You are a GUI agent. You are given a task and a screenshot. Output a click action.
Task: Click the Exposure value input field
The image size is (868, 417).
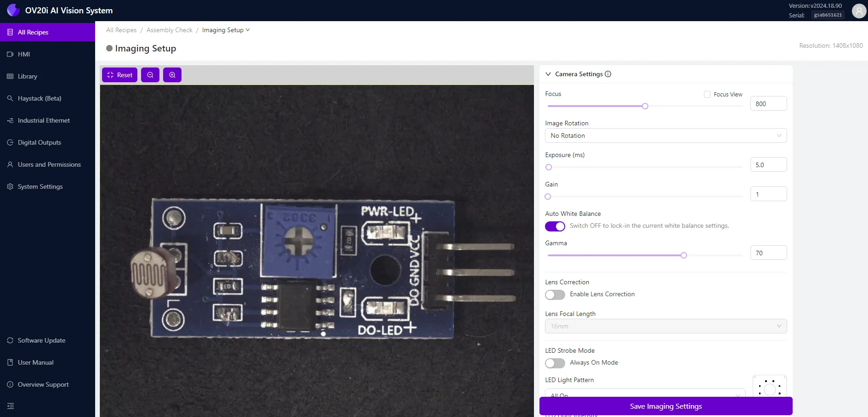tap(768, 165)
